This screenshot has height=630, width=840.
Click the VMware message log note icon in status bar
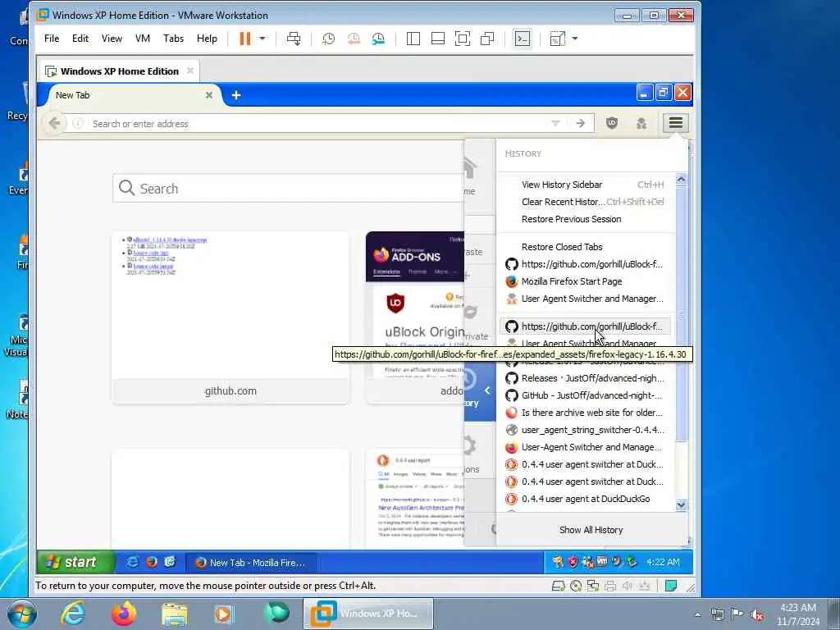coord(670,586)
